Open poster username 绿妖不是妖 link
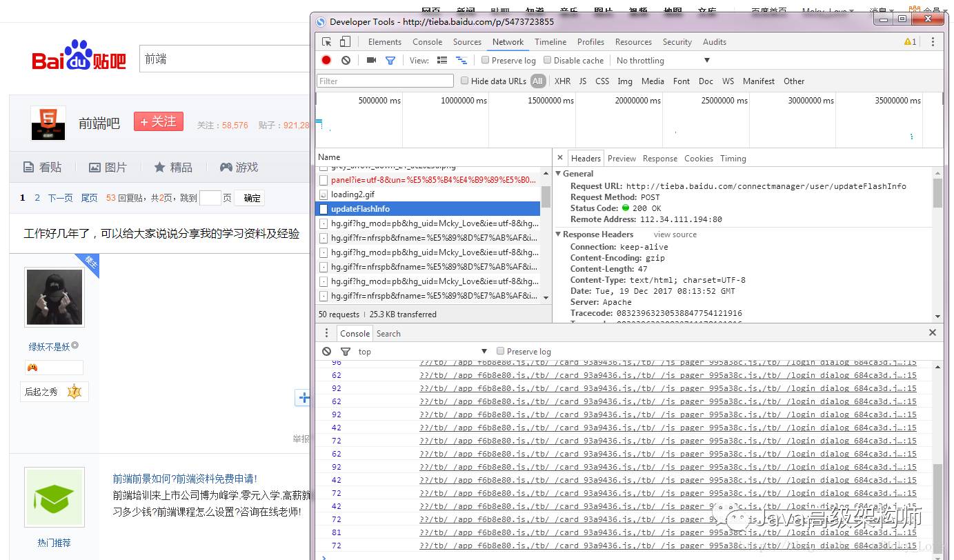954x560 pixels. click(49, 347)
